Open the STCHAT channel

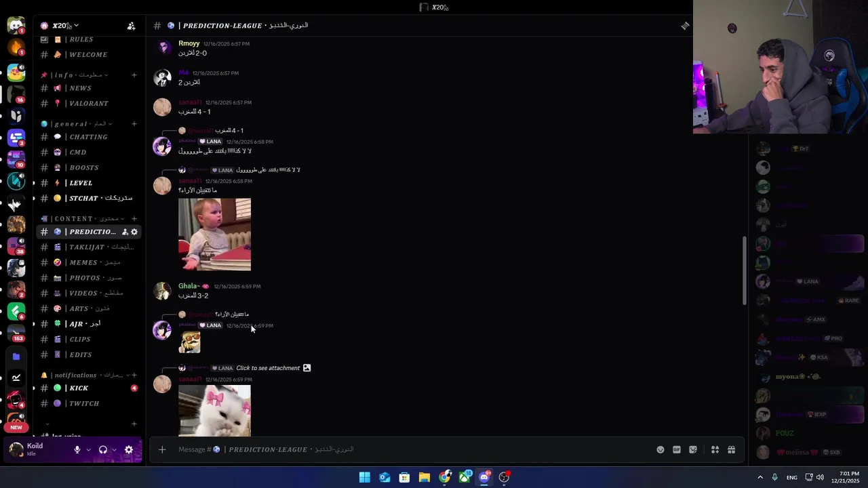click(x=88, y=198)
